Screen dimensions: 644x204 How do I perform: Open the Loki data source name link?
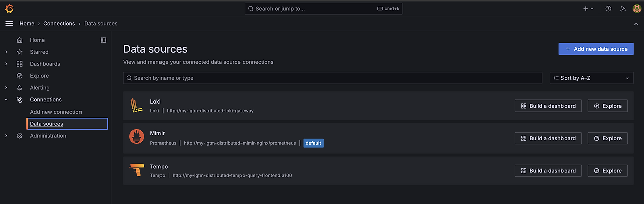(x=155, y=101)
